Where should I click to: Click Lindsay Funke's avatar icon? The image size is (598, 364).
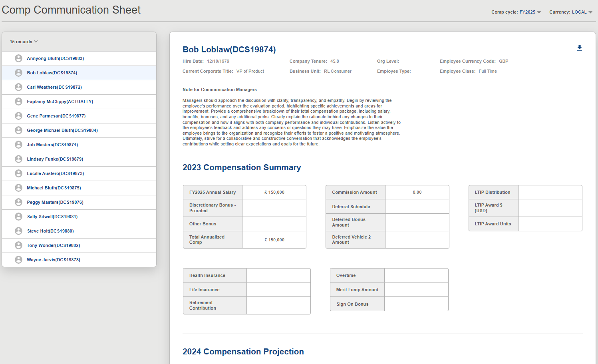18,159
